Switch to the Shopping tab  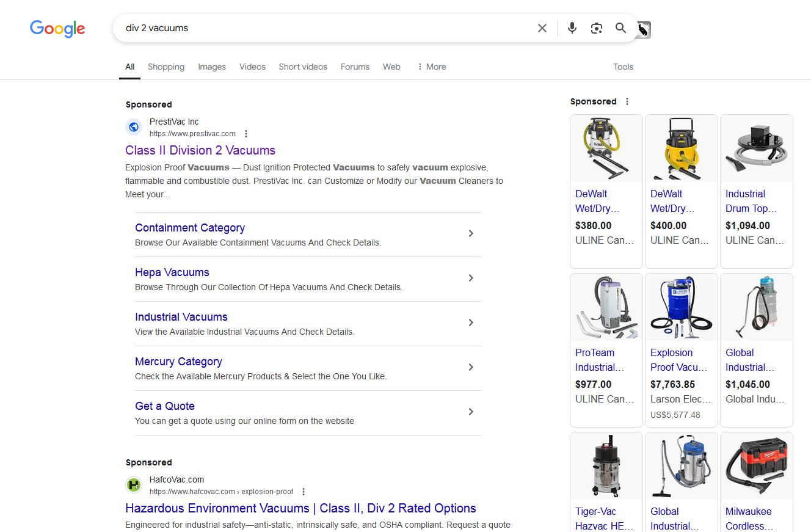pyautogui.click(x=166, y=67)
